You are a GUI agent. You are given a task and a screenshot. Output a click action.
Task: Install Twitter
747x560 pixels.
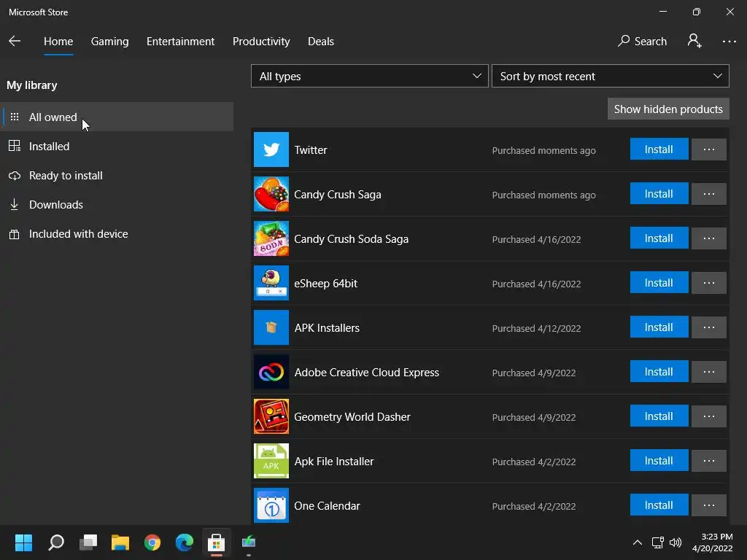[x=659, y=149]
